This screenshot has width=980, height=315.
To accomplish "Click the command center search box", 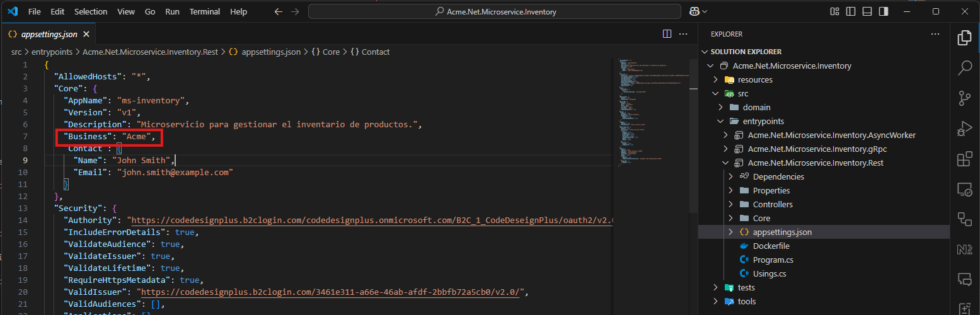I will [495, 11].
